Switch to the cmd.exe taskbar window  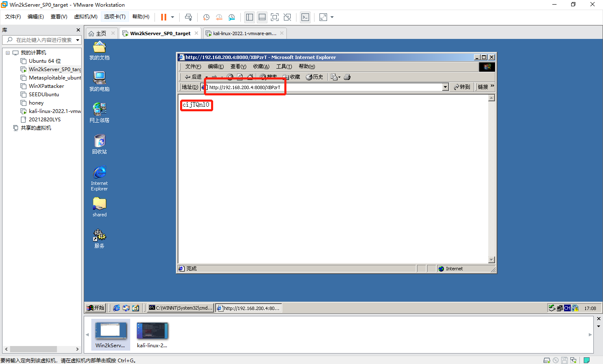point(180,308)
